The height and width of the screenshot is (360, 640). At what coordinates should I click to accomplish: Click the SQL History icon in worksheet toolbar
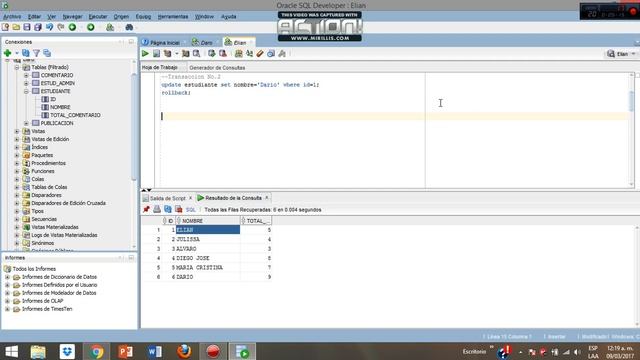271,53
